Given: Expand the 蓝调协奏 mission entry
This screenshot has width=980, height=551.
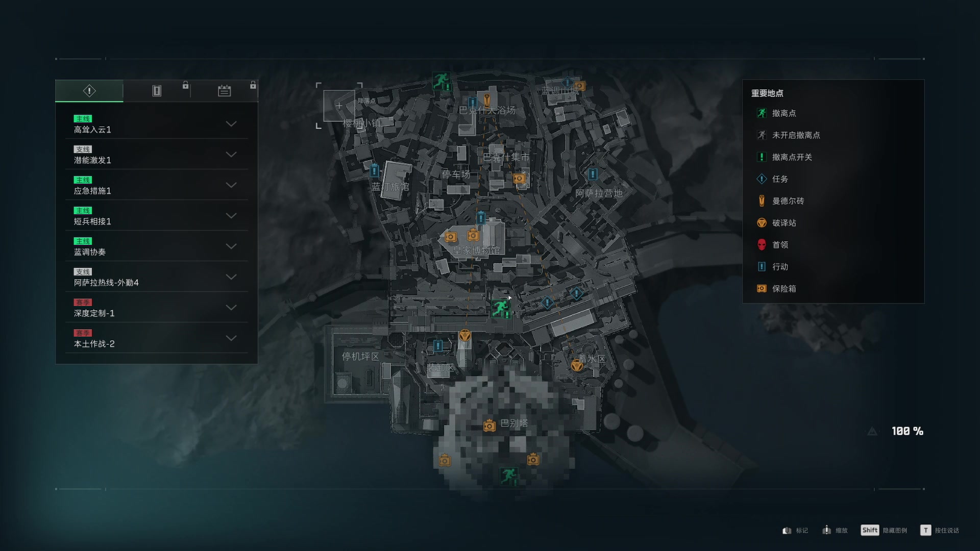Looking at the screenshot, I should point(157,246).
